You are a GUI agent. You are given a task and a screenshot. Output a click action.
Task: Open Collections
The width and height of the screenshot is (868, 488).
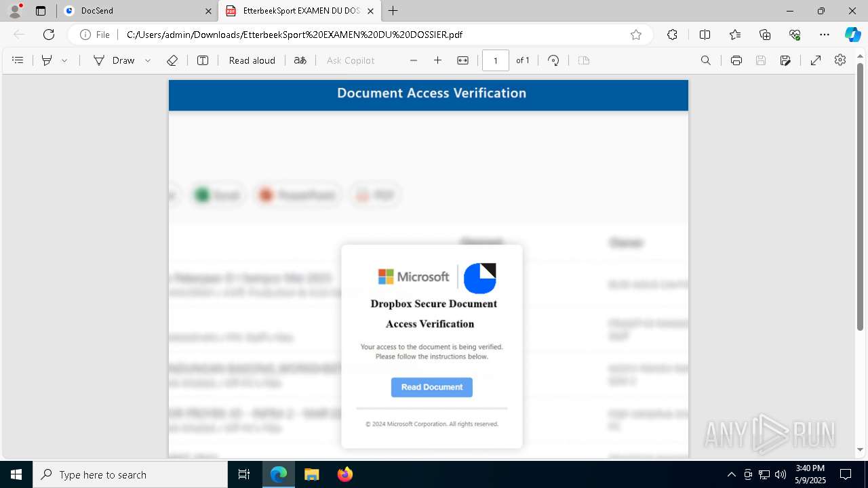[x=765, y=35]
